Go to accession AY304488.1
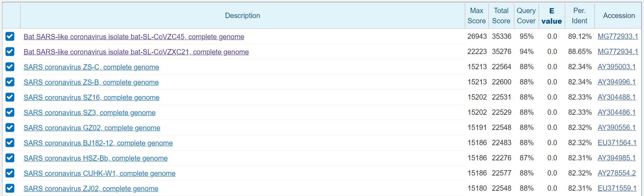Screen dimensions: 644x196 coord(617,97)
